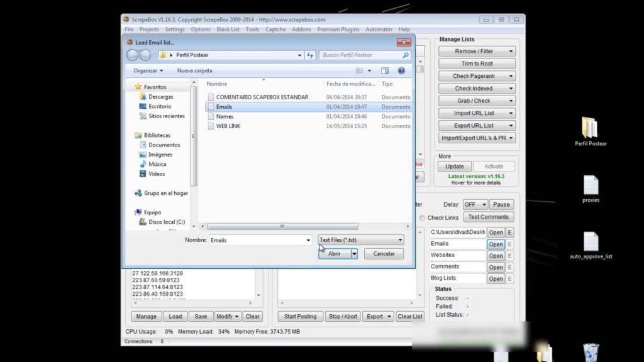This screenshot has height=362, width=644.
Task: Open the Modify dropdown button
Action: 227,317
